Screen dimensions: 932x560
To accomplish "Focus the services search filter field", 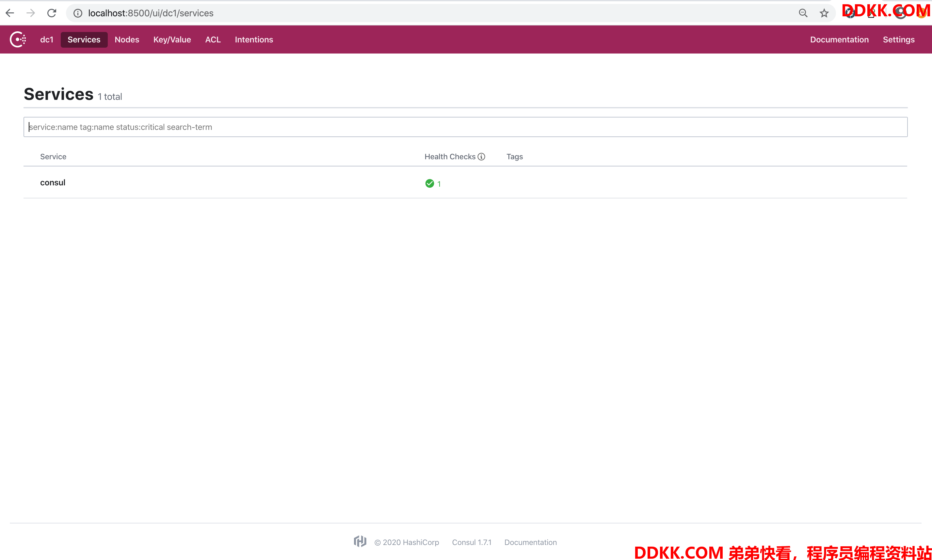I will [465, 127].
